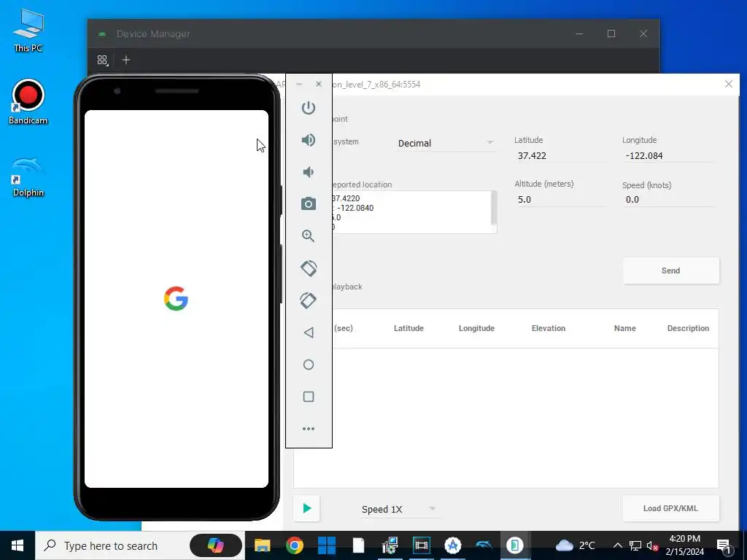
Task: Click the Latitude column header
Action: 409,328
